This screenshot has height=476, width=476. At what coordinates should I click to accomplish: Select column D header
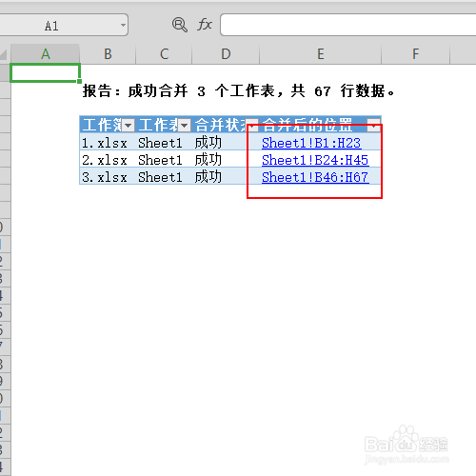coord(226,54)
